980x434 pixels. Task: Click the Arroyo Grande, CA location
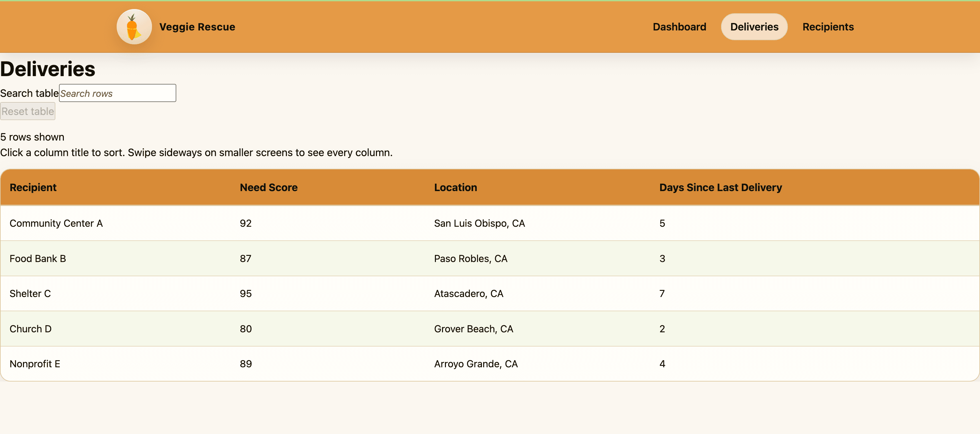tap(476, 364)
